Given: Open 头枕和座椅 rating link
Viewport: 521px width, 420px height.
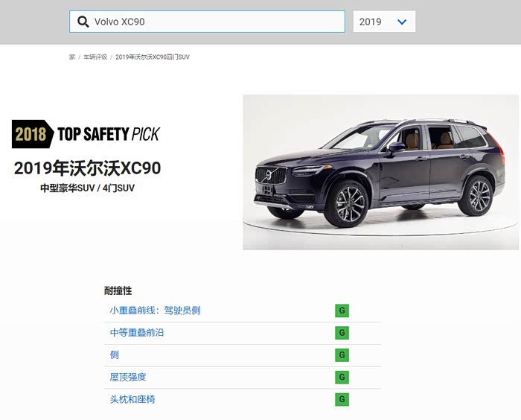Looking at the screenshot, I should [x=132, y=399].
